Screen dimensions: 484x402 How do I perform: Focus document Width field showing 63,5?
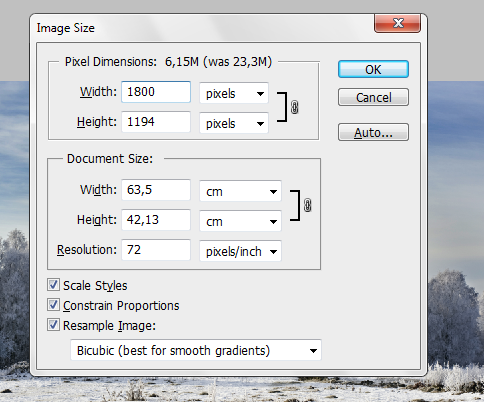[x=156, y=190]
